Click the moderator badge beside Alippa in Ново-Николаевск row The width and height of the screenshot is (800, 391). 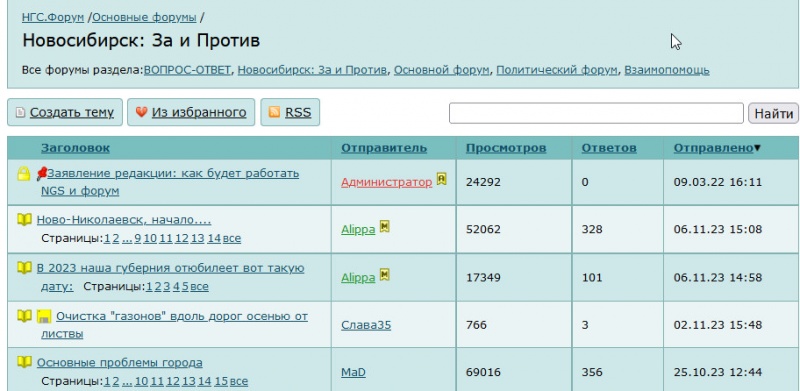[385, 226]
